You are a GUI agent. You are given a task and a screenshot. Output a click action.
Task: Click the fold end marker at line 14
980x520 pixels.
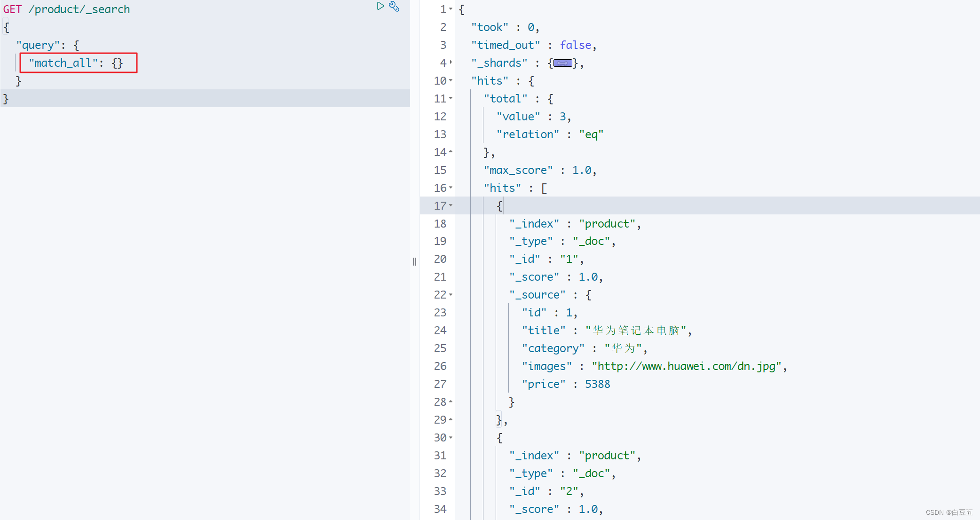pos(451,152)
